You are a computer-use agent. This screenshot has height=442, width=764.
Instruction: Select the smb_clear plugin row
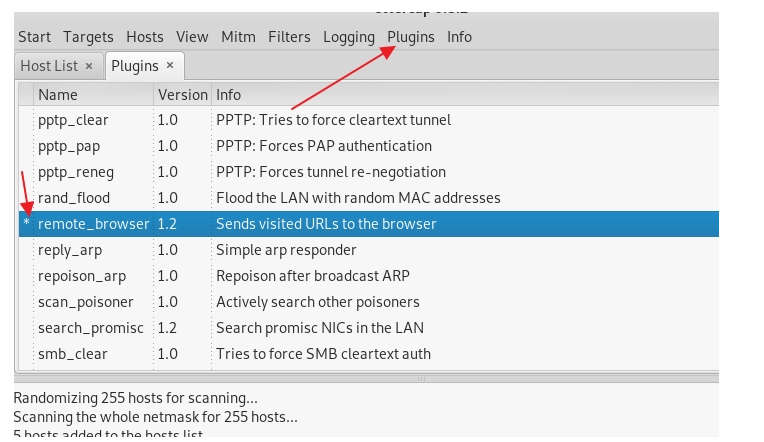(x=73, y=354)
